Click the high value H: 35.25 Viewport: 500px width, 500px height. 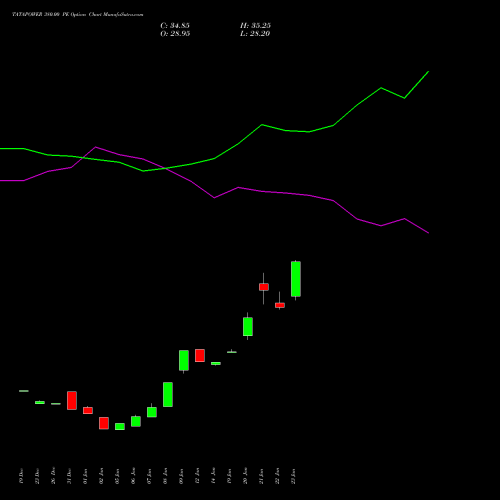(x=255, y=26)
